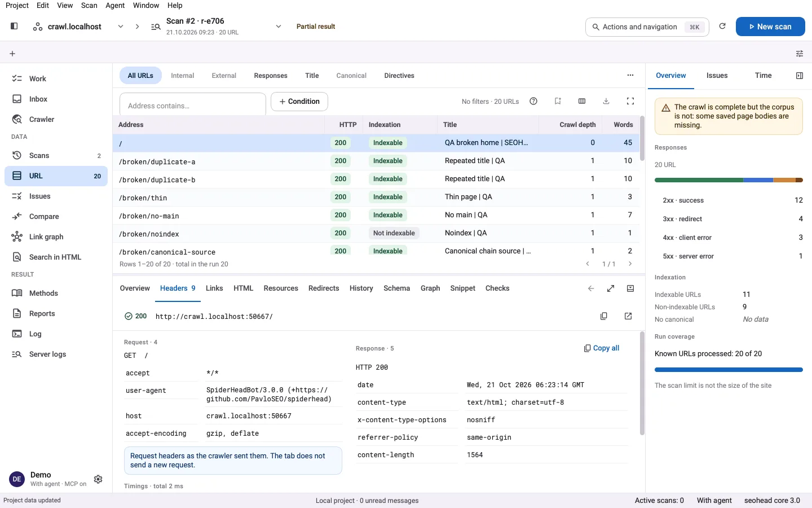Open the Scan menu in menu bar
This screenshot has width=812, height=508.
click(89, 5)
